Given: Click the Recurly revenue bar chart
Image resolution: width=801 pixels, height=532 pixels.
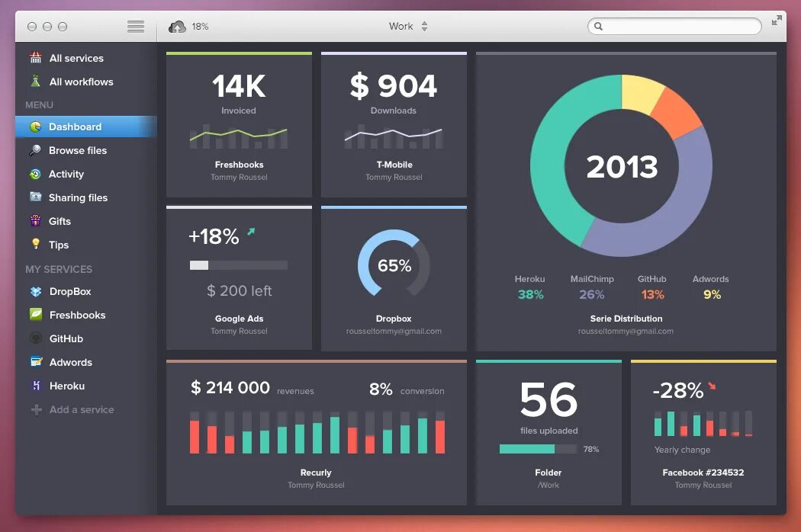Looking at the screenshot, I should pos(317,432).
